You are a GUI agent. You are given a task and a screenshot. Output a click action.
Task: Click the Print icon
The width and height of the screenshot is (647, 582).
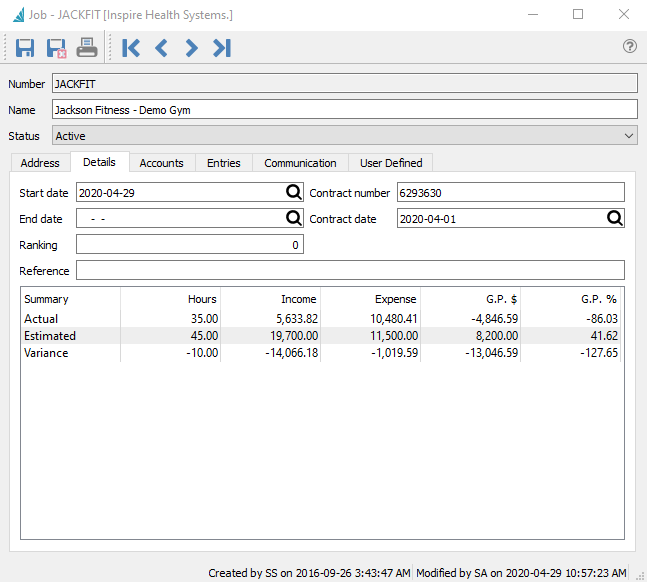87,47
